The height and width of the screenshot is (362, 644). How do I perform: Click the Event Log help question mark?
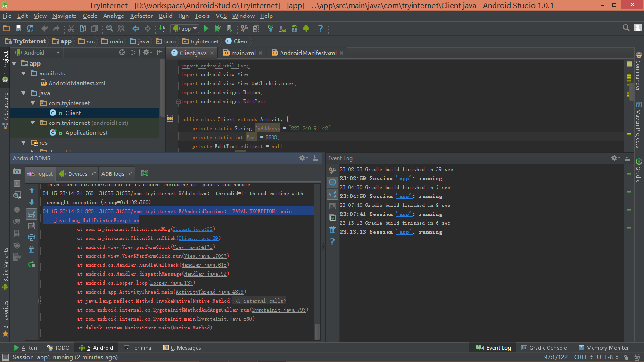point(332,241)
